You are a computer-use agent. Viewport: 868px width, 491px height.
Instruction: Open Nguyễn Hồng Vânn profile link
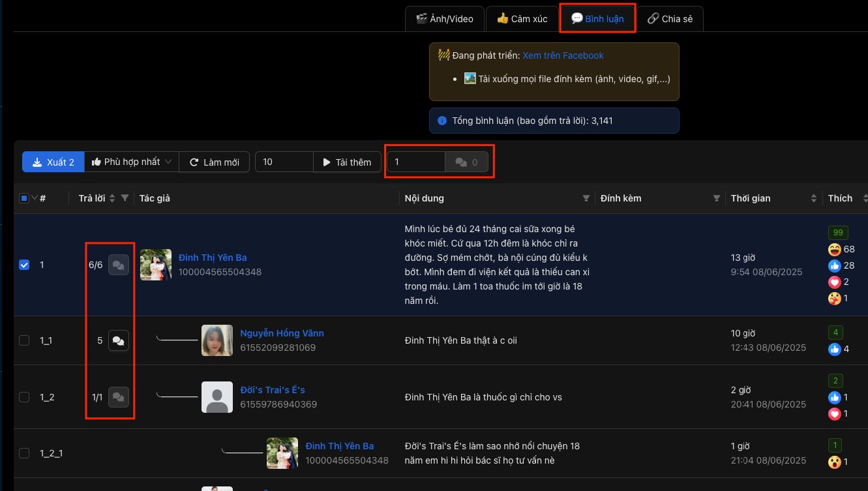click(282, 333)
